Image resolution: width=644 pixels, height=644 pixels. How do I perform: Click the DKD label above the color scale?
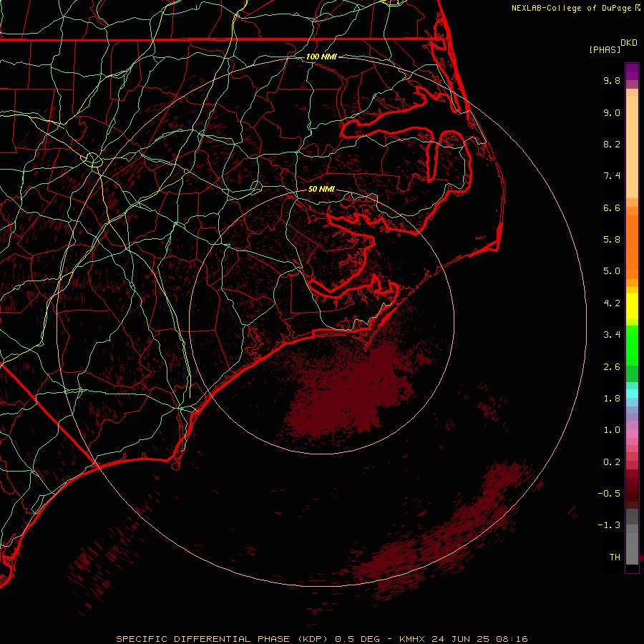point(629,43)
